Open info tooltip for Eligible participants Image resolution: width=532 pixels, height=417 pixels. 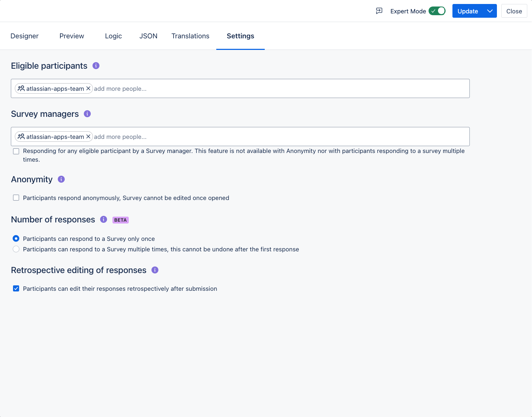[96, 65]
